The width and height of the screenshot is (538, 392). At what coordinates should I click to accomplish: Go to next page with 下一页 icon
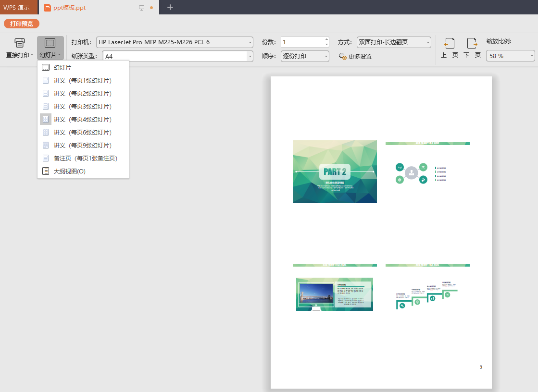(x=472, y=44)
